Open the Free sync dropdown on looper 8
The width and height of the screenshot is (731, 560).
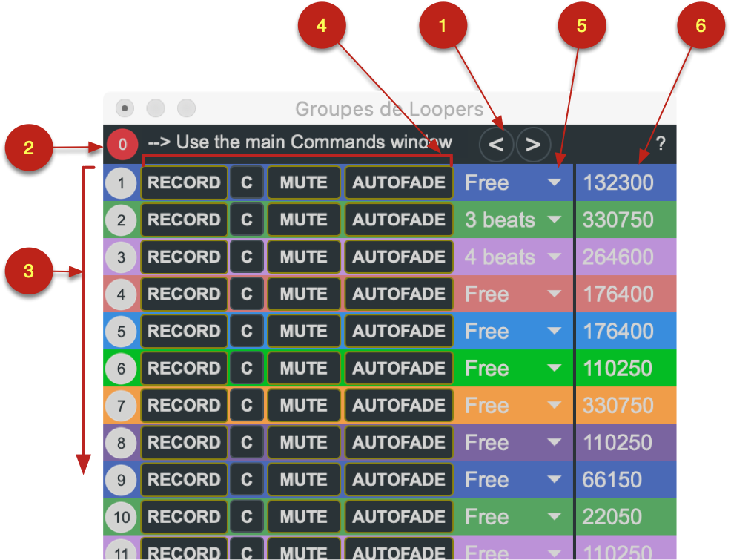(513, 443)
